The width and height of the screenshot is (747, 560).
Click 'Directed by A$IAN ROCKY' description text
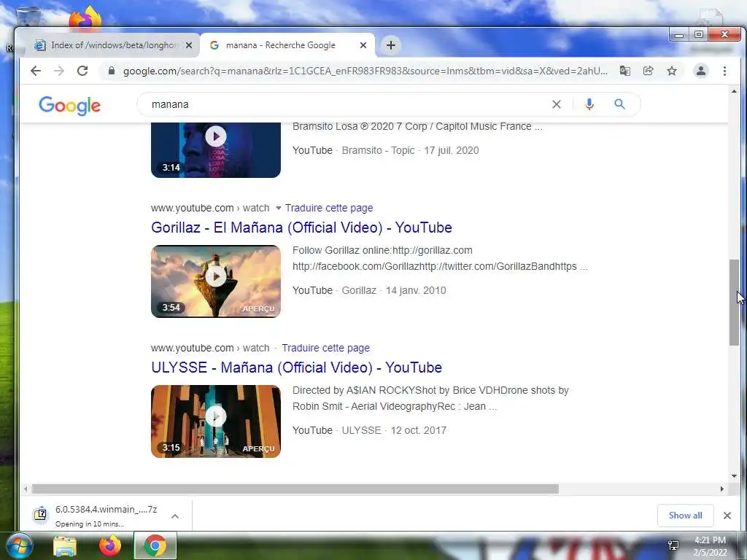pos(430,391)
